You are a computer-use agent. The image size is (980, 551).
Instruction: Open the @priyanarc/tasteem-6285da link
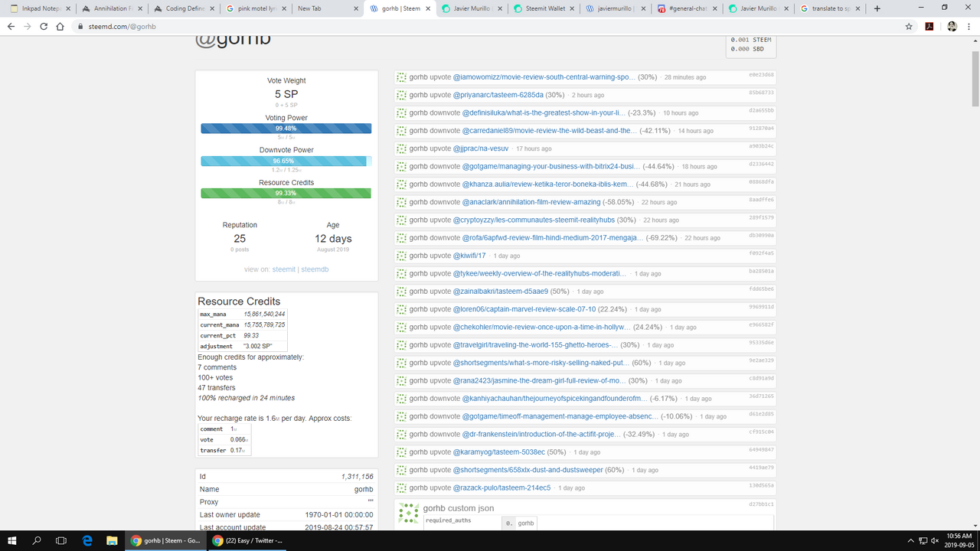(498, 95)
